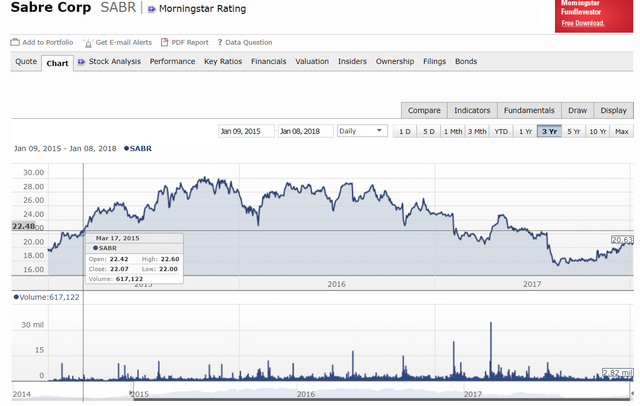The height and width of the screenshot is (406, 640).
Task: Open the Insiders tab
Action: pos(352,61)
